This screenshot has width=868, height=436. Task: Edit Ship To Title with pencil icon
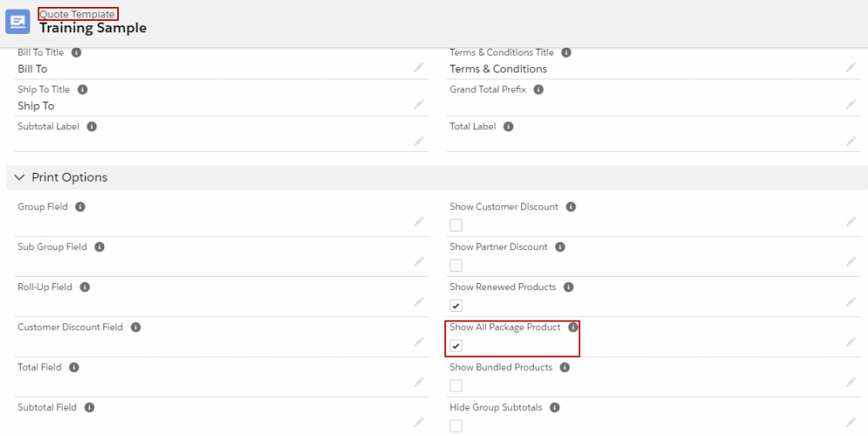[419, 104]
